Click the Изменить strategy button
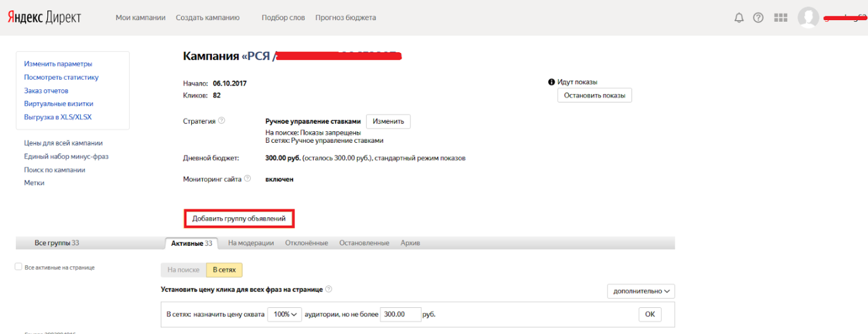This screenshot has height=334, width=868. [388, 121]
